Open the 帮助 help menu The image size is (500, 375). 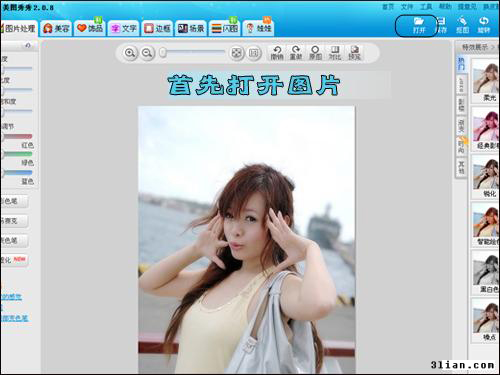tap(445, 7)
